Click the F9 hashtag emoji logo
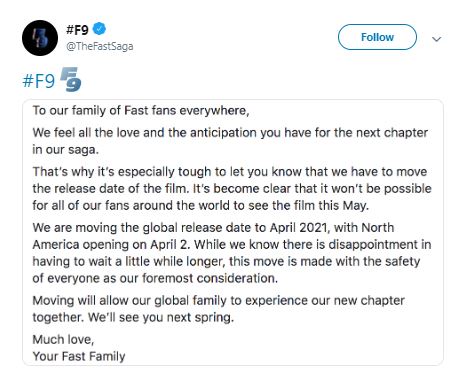The height and width of the screenshot is (373, 467). (x=71, y=79)
